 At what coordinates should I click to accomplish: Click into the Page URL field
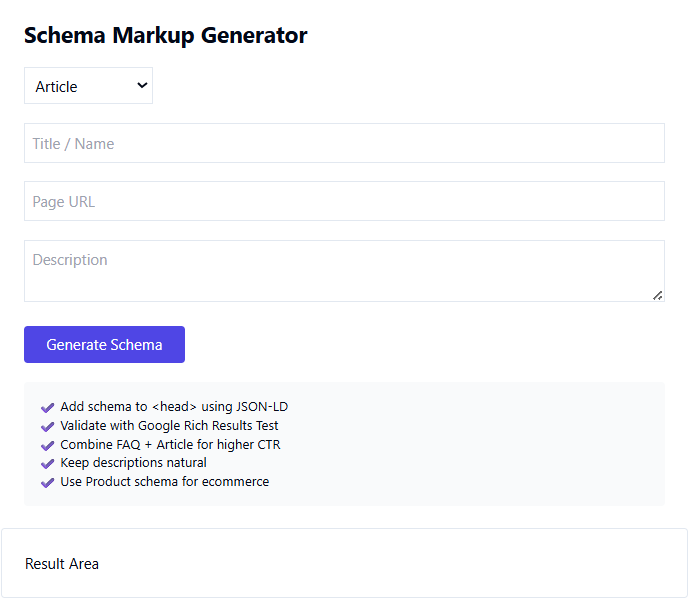344,201
